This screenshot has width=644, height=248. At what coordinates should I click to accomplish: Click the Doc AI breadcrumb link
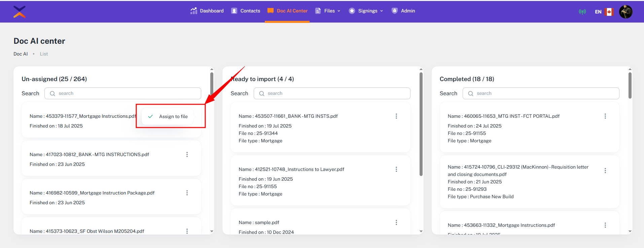pos(21,54)
